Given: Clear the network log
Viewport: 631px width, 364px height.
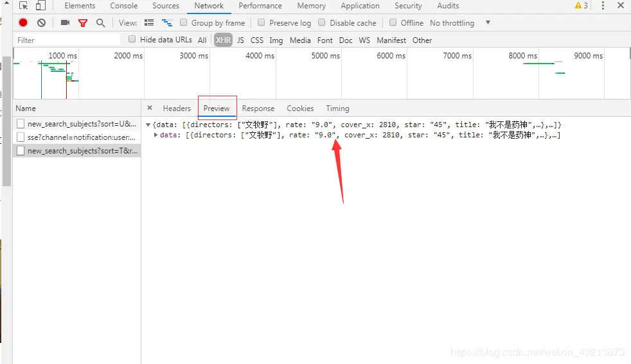Looking at the screenshot, I should click(x=42, y=23).
